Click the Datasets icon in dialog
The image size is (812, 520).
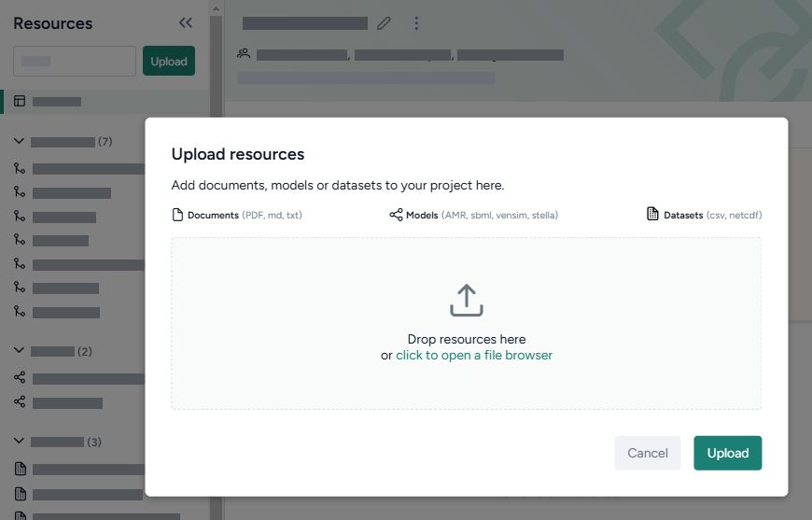pos(653,215)
